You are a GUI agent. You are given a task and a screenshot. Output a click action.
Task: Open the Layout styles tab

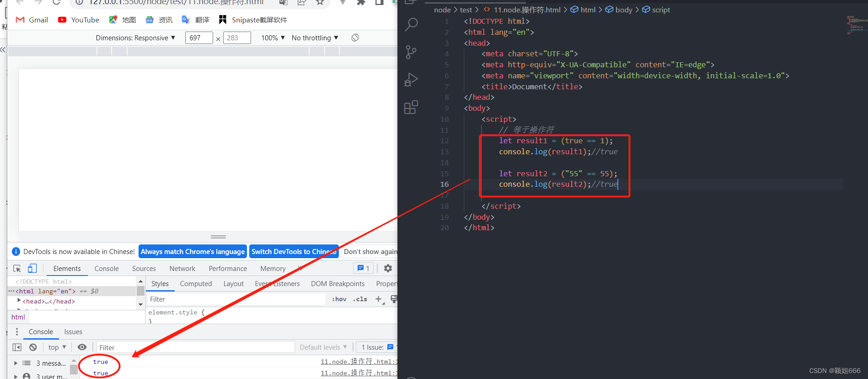(233, 284)
